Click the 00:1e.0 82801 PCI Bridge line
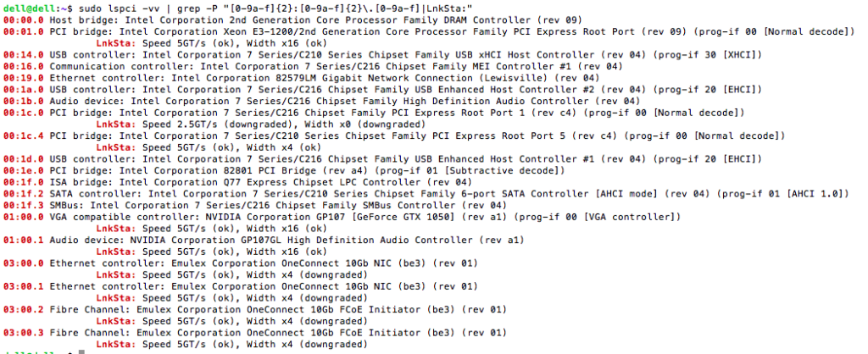 click(283, 170)
